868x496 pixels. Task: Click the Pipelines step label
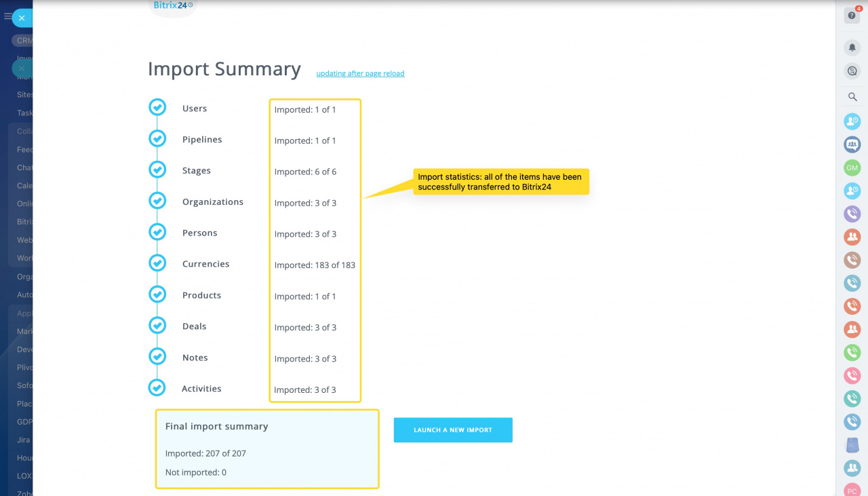(x=202, y=140)
